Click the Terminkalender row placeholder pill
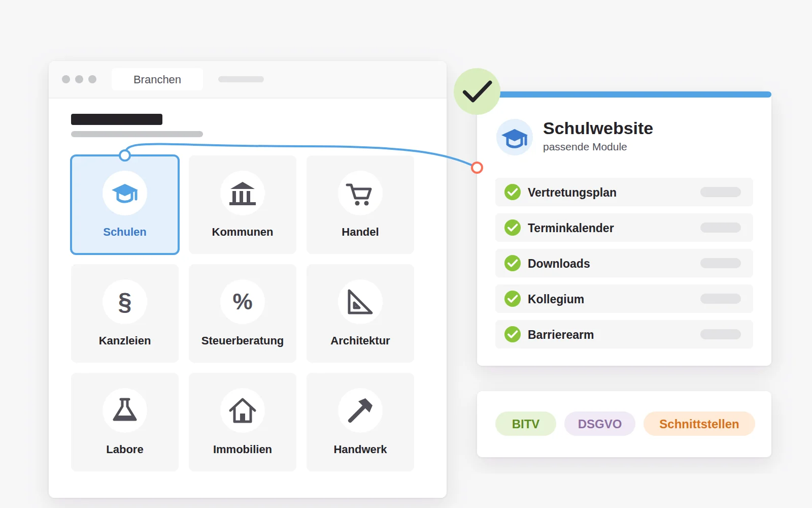This screenshot has height=508, width=812. (x=721, y=228)
